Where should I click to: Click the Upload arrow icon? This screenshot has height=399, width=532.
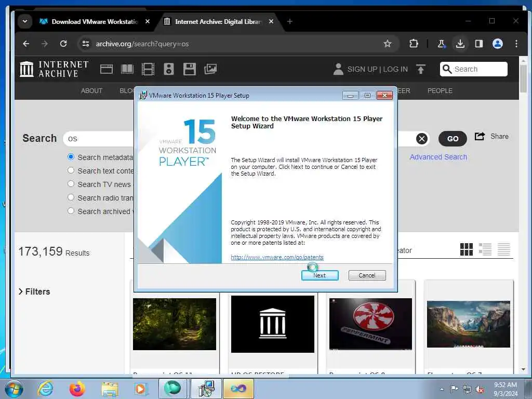(421, 69)
